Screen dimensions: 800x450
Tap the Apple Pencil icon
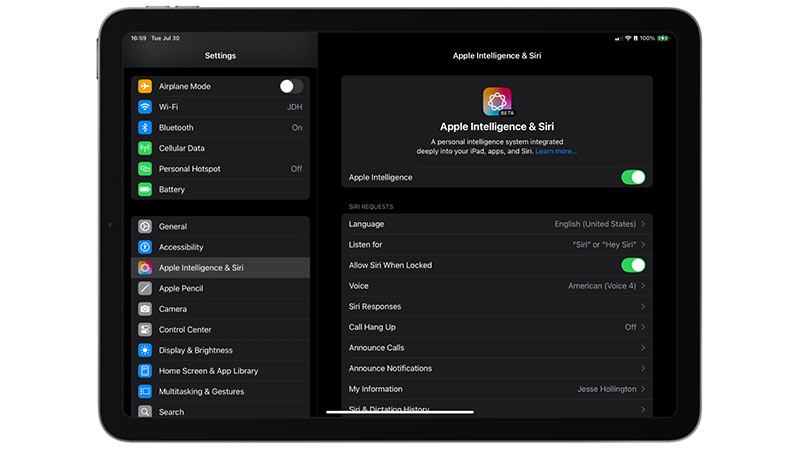[145, 288]
